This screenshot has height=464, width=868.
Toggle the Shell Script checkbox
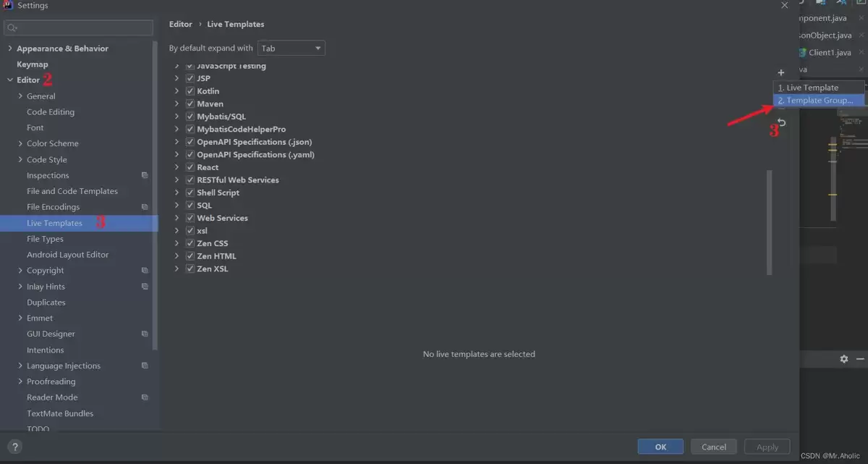(190, 193)
